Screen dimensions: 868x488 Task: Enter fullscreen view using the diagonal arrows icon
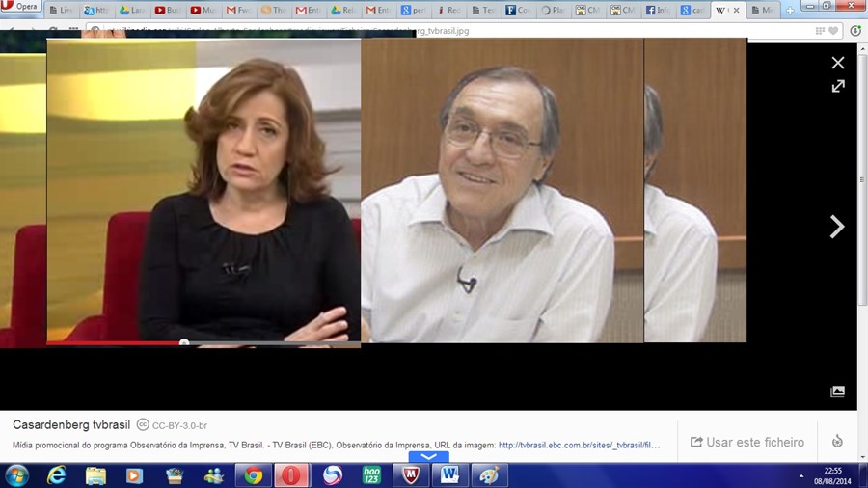(838, 86)
